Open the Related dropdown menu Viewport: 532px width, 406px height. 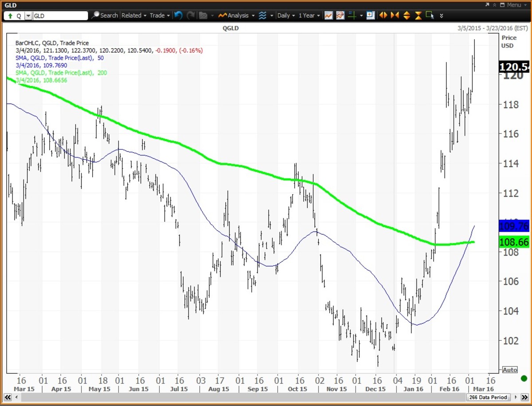coord(133,16)
